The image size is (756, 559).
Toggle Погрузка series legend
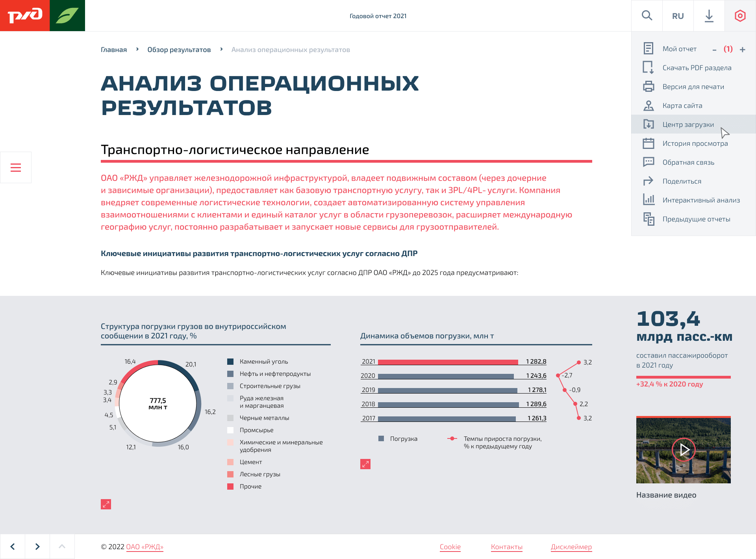coord(398,439)
